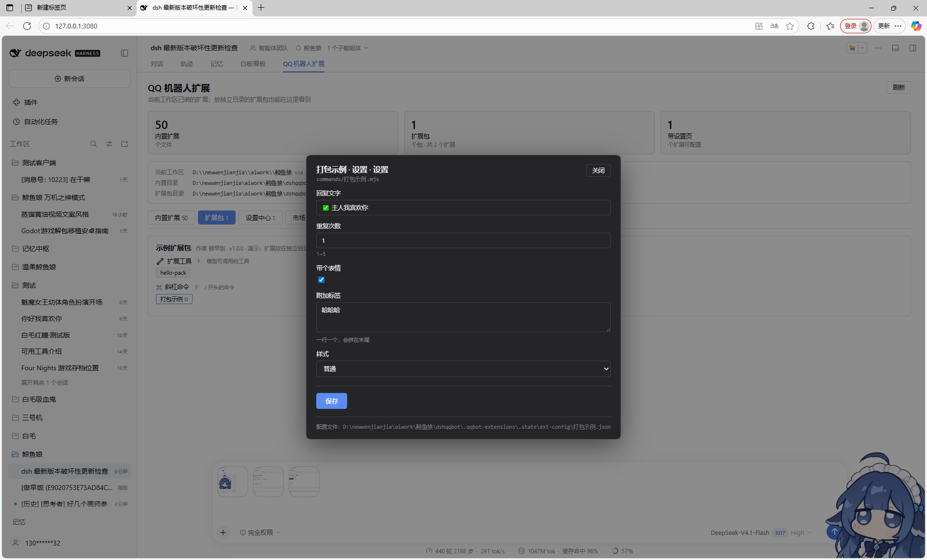Save settings with the 保存 button

332,401
